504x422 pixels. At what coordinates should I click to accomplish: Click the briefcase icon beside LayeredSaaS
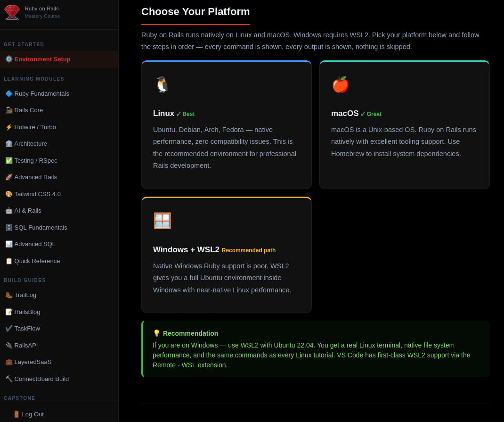click(9, 362)
